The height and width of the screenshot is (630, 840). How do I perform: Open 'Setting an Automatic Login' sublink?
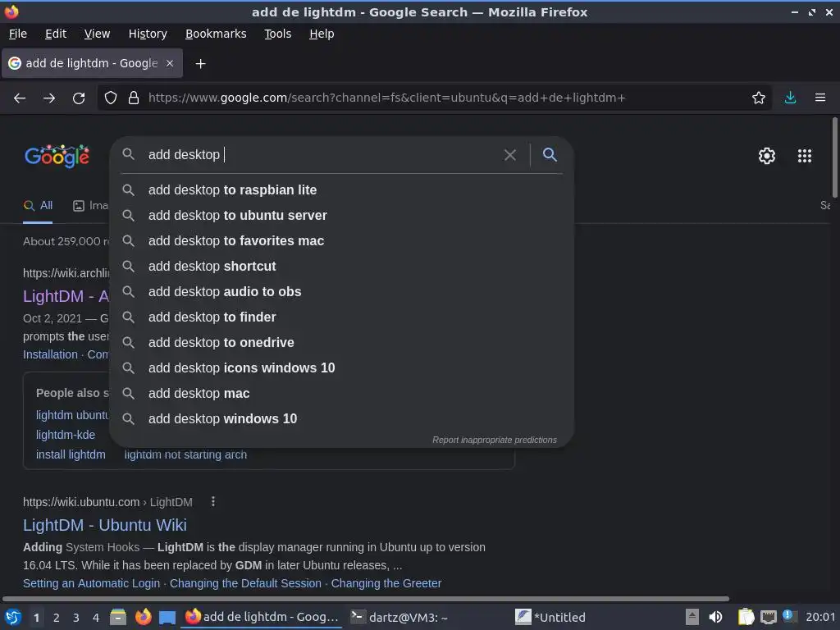click(x=92, y=583)
